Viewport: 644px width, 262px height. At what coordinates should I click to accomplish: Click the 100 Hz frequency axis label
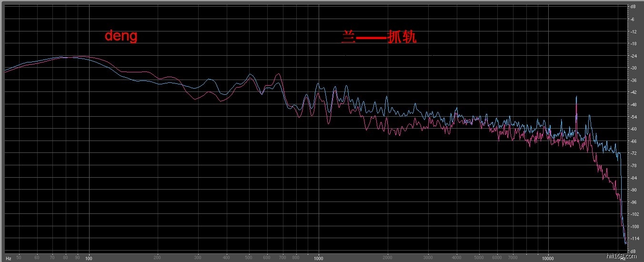point(88,258)
